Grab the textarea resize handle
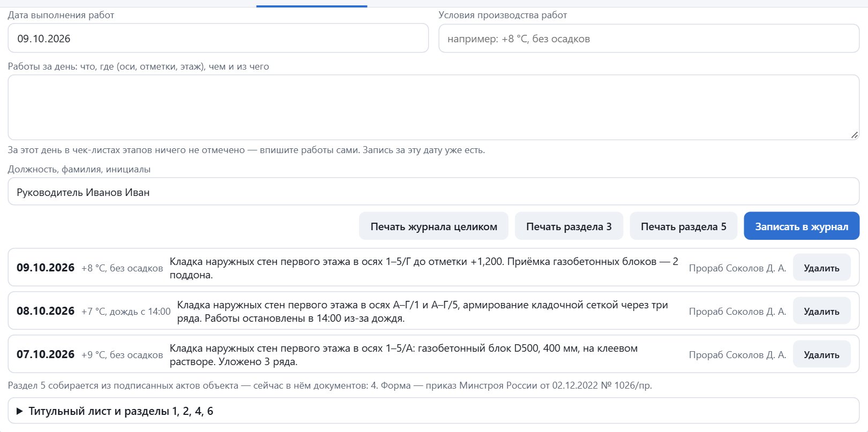This screenshot has width=868, height=432. 854,135
